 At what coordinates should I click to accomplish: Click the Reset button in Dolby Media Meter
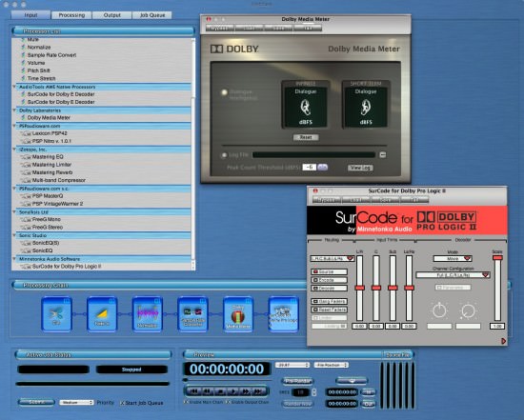click(306, 137)
